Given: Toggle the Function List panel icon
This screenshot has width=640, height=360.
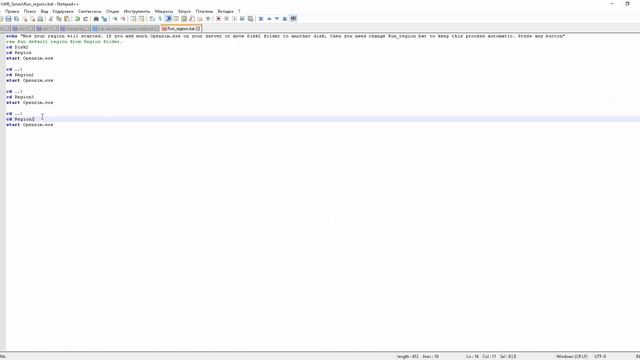Looking at the screenshot, I should [192, 19].
